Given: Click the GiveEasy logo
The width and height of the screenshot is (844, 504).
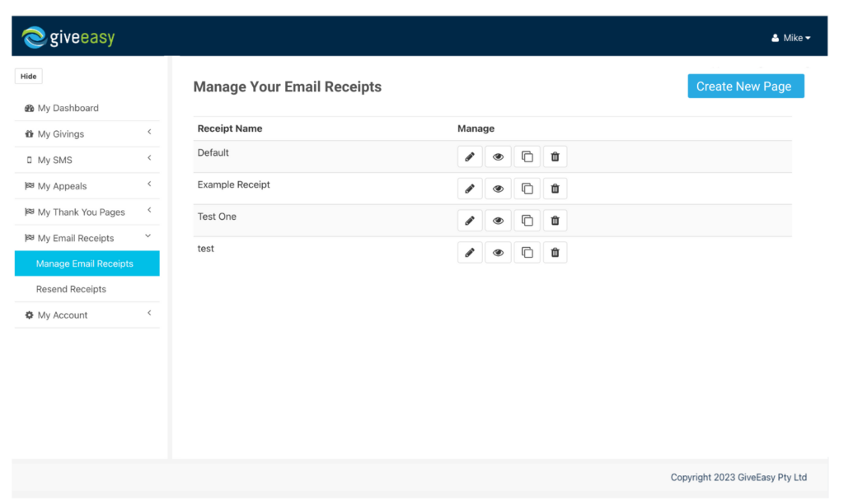Looking at the screenshot, I should point(67,36).
